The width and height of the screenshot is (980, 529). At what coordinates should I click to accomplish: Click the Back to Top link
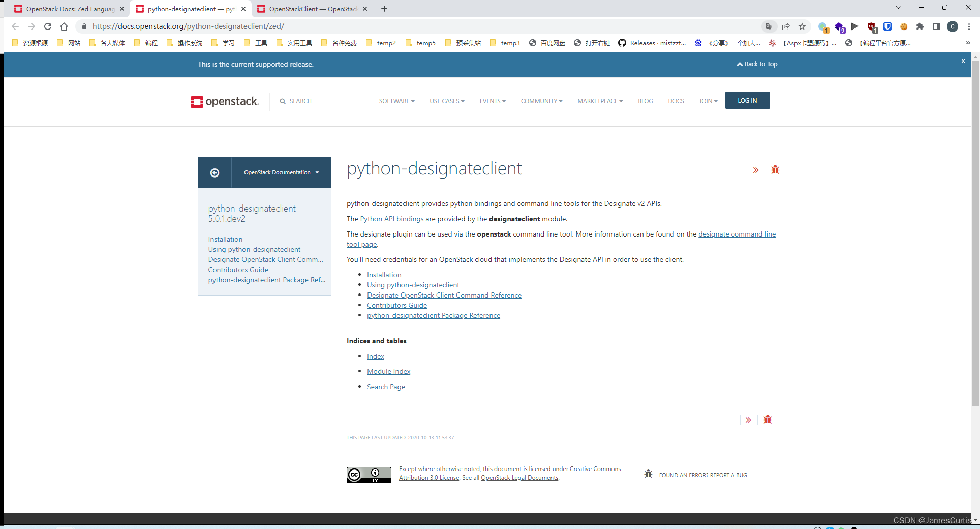coord(757,64)
